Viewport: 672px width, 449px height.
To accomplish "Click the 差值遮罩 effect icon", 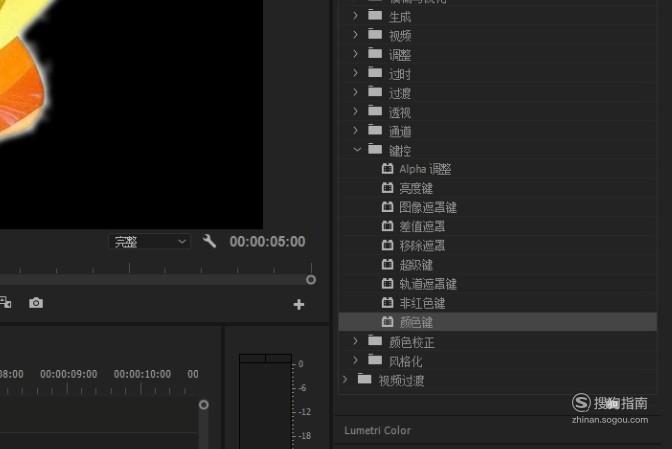I will click(x=387, y=226).
